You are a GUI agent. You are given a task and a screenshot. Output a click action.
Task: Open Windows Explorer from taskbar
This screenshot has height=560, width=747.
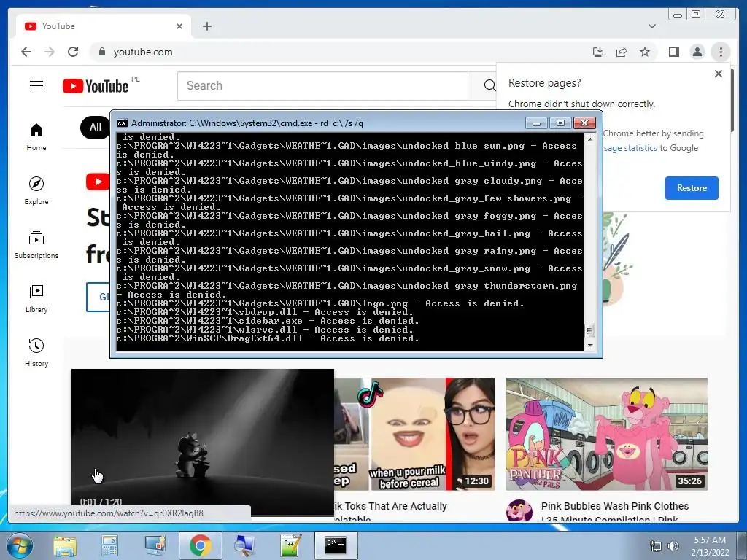tap(65, 545)
